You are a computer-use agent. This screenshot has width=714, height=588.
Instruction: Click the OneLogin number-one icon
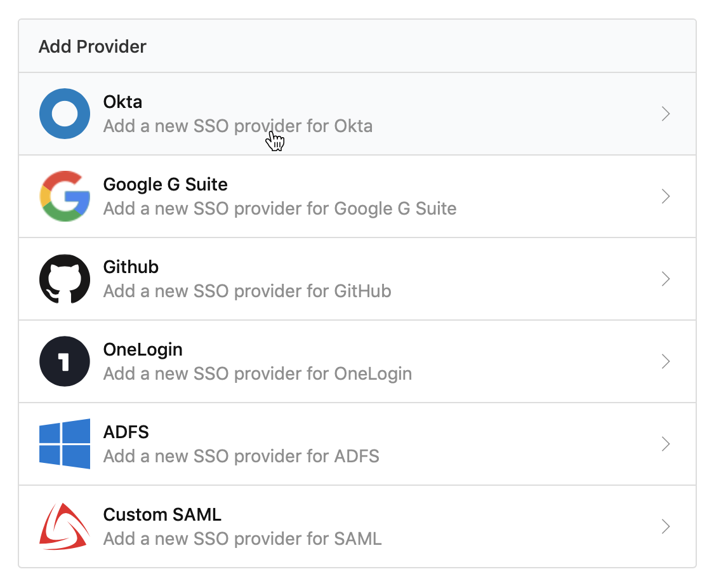coord(64,361)
